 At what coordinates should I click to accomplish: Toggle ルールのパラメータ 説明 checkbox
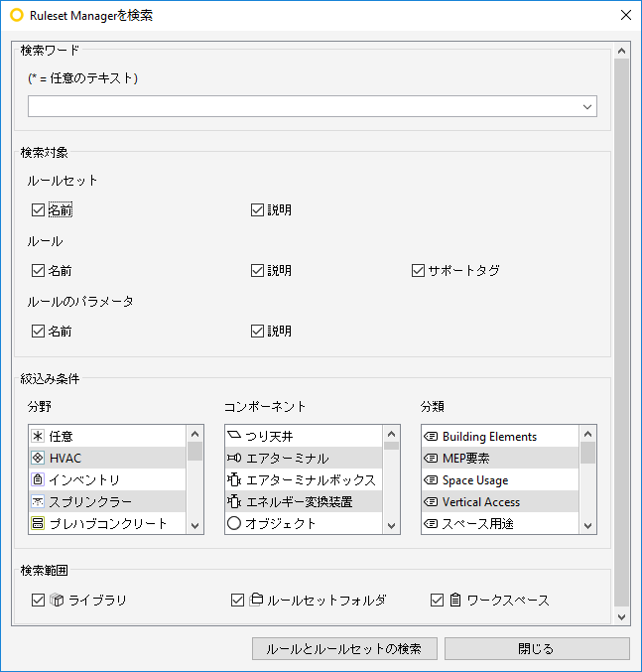pos(257,331)
